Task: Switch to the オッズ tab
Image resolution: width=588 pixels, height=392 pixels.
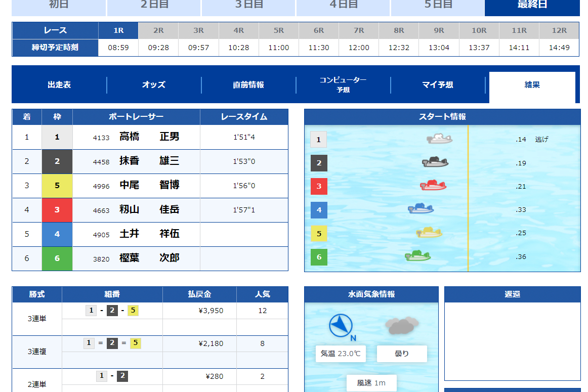Action: (x=154, y=84)
